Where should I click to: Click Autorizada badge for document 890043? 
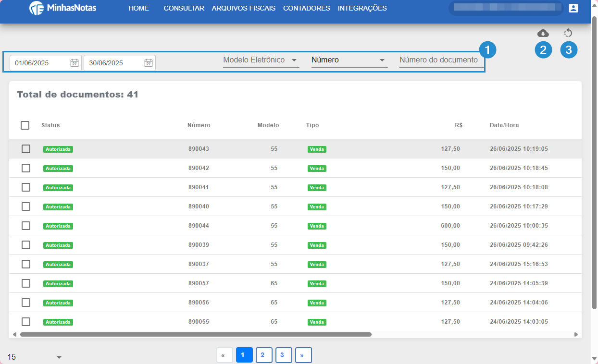(x=58, y=149)
